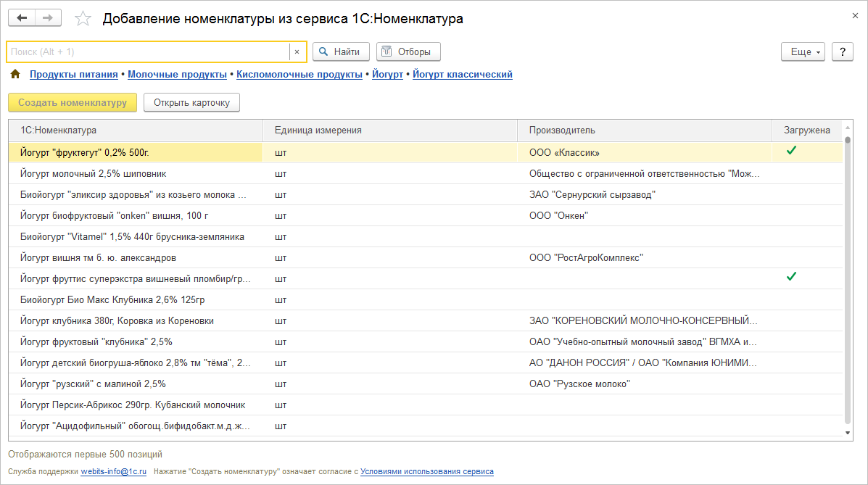Click the back navigation arrow
Screen dimensions: 868x485
coord(22,18)
